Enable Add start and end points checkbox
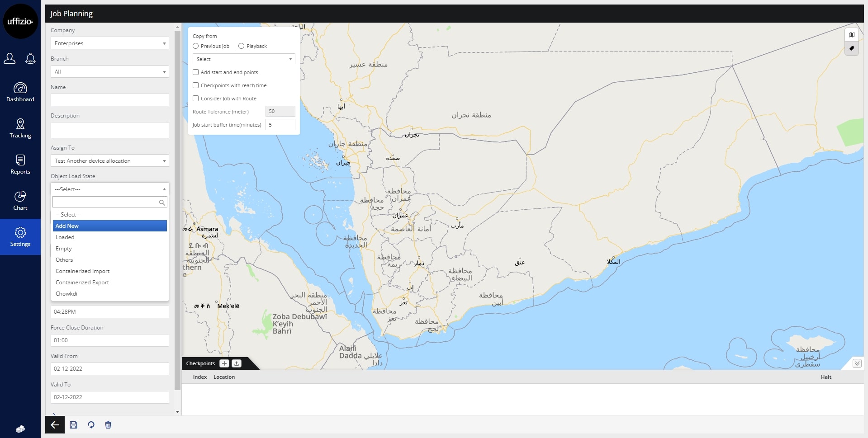Image resolution: width=868 pixels, height=438 pixels. pyautogui.click(x=196, y=72)
